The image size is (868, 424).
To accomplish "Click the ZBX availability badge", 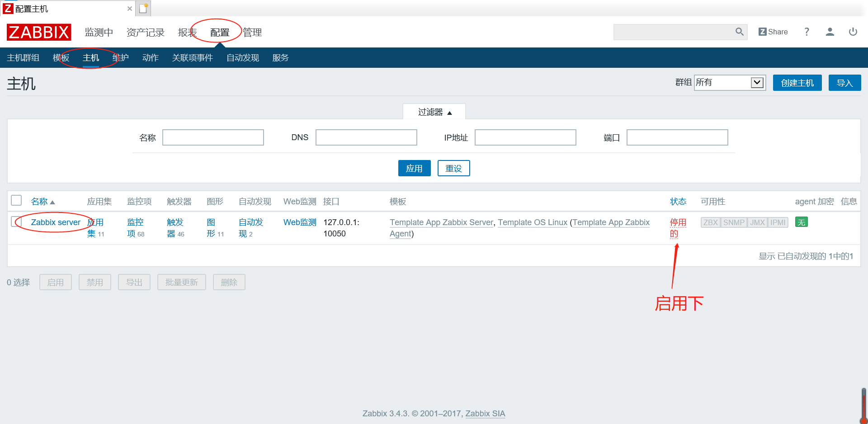I will coord(710,222).
